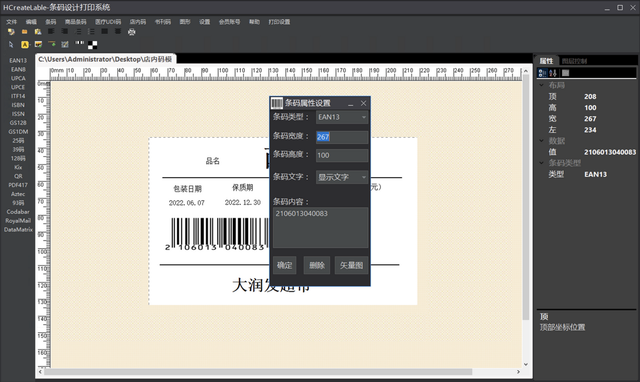The width and height of the screenshot is (640, 382).
Task: Choose Aztec in the left barcode list
Action: coord(18,194)
